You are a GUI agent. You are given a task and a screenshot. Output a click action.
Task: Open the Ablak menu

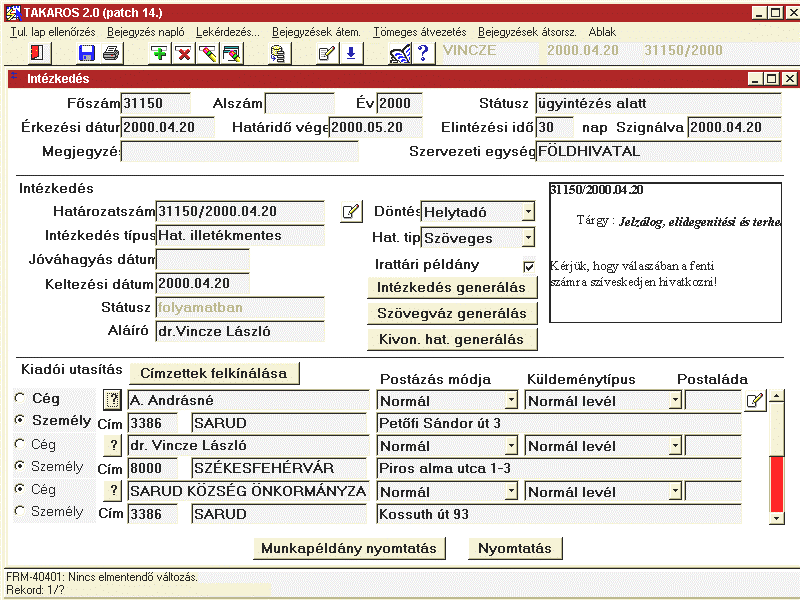click(602, 32)
